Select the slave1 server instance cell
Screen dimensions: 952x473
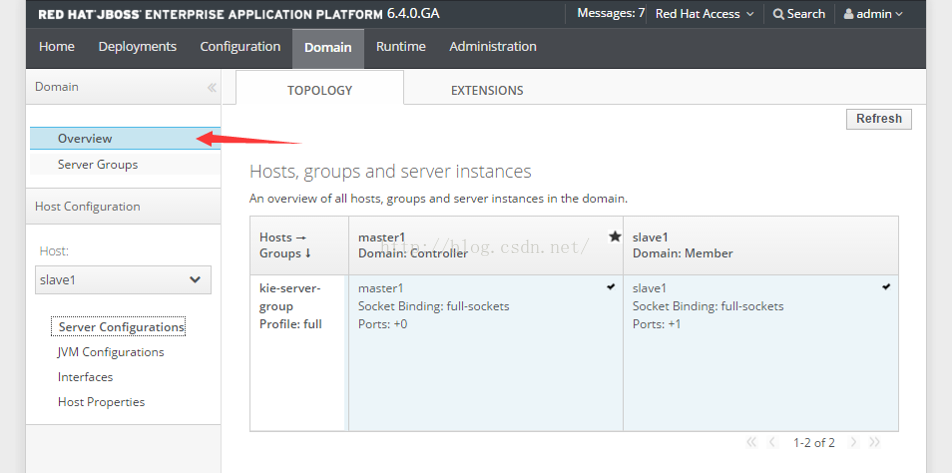pyautogui.click(x=761, y=353)
